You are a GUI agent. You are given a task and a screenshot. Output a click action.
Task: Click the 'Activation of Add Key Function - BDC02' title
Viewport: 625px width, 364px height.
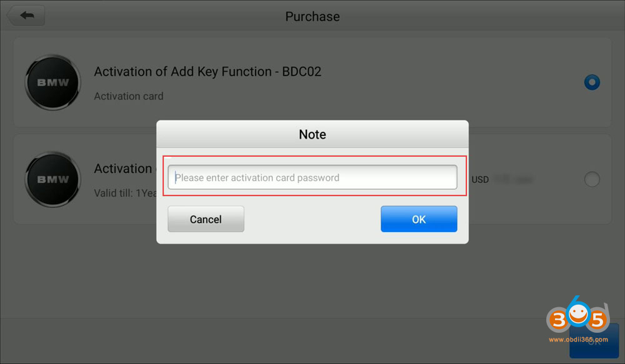(x=207, y=71)
